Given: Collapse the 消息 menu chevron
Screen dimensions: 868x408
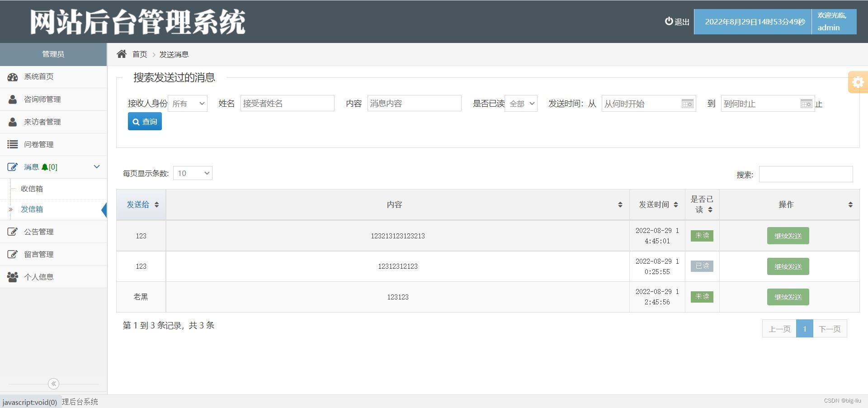Looking at the screenshot, I should point(96,167).
